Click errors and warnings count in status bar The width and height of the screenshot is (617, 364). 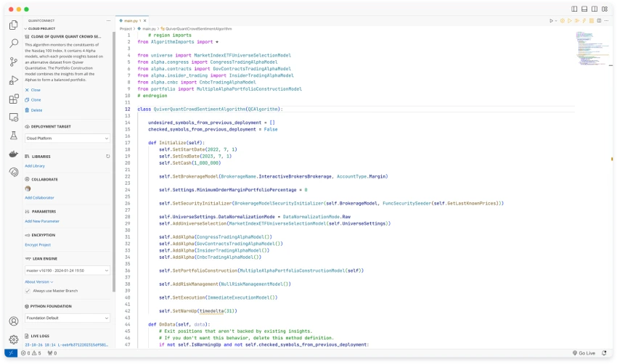pos(30,353)
